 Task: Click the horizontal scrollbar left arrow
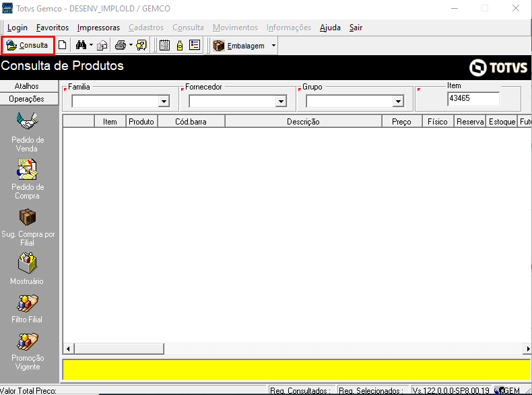tap(68, 349)
